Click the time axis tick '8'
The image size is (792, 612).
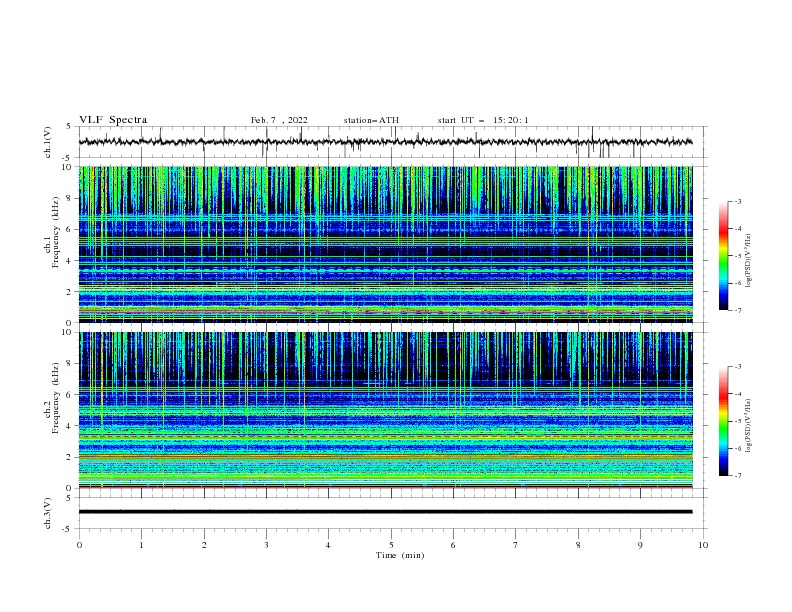tap(578, 545)
